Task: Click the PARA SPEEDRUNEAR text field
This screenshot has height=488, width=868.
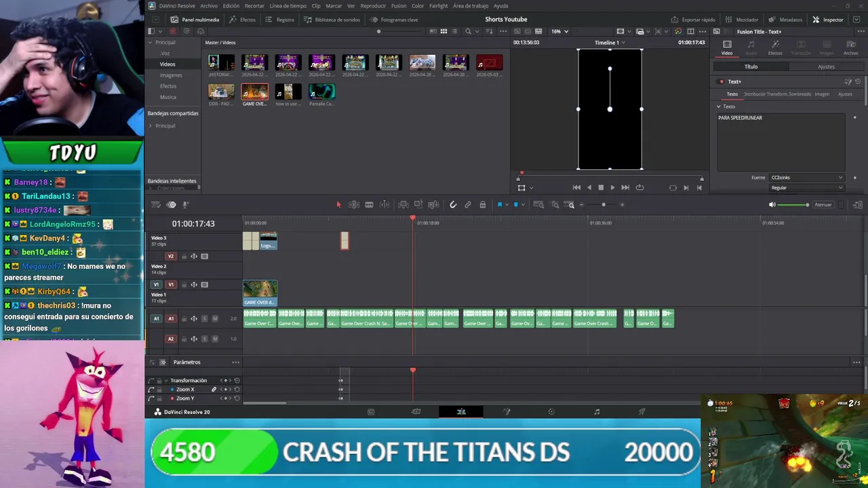Action: point(781,141)
